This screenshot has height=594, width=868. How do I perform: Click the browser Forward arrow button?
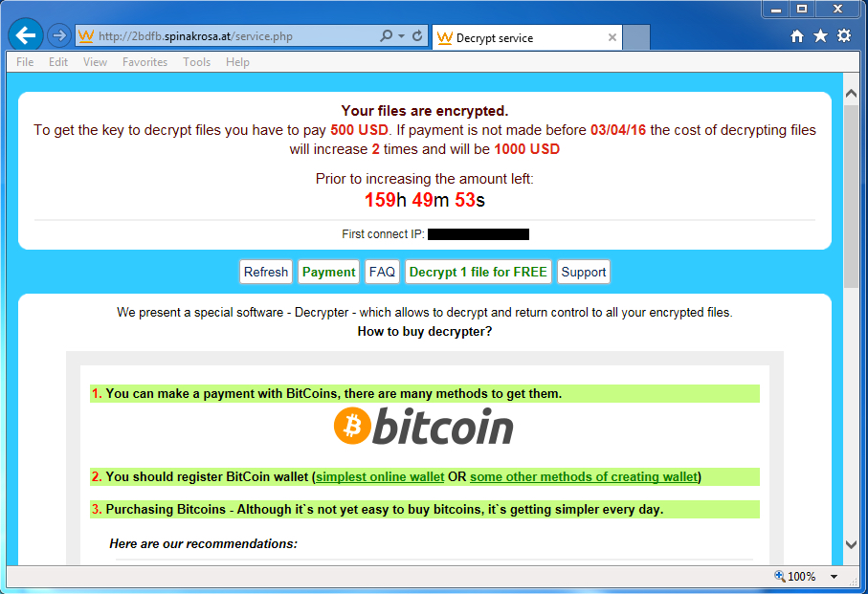[59, 36]
